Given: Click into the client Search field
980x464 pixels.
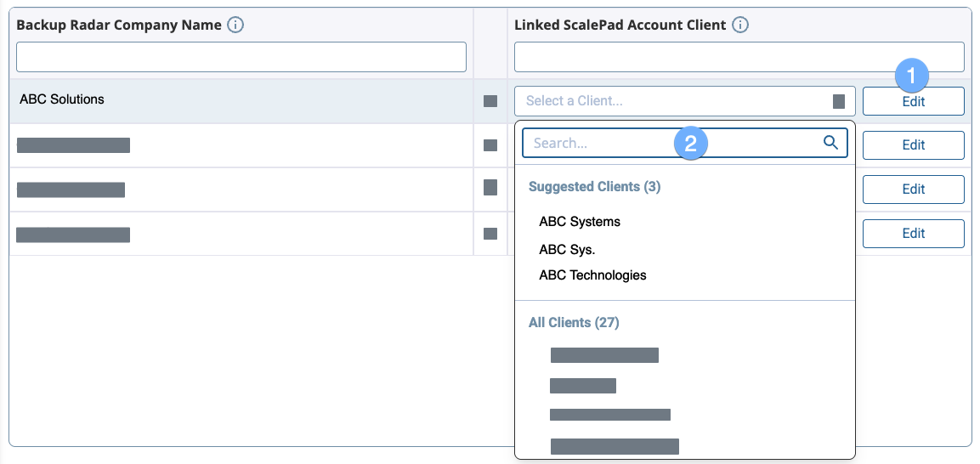Looking at the screenshot, I should point(595,144).
